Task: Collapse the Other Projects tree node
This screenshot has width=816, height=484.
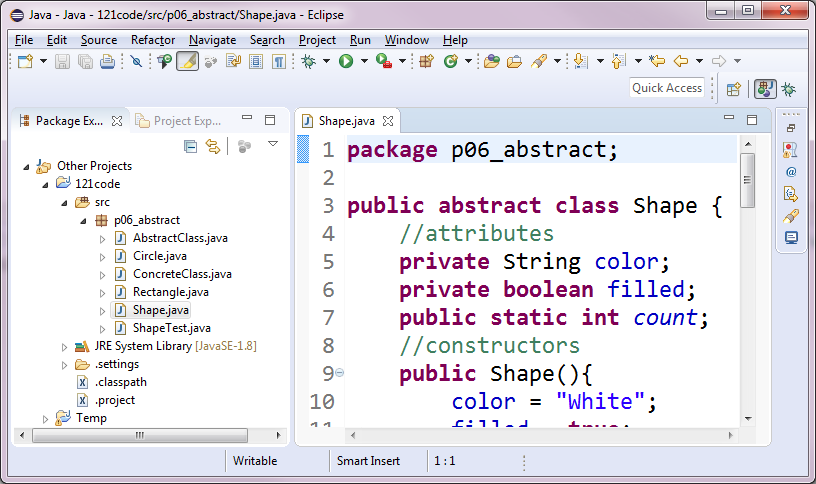Action: click(27, 167)
